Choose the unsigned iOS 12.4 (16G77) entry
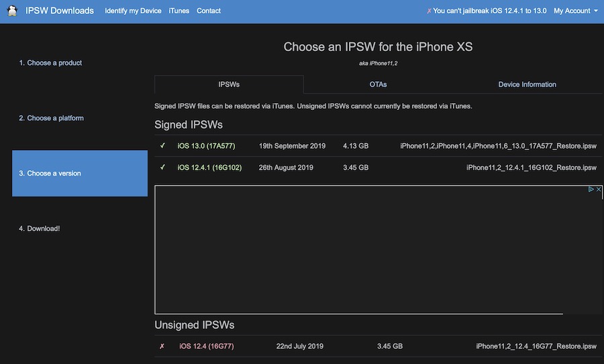604x364 pixels. [206, 347]
